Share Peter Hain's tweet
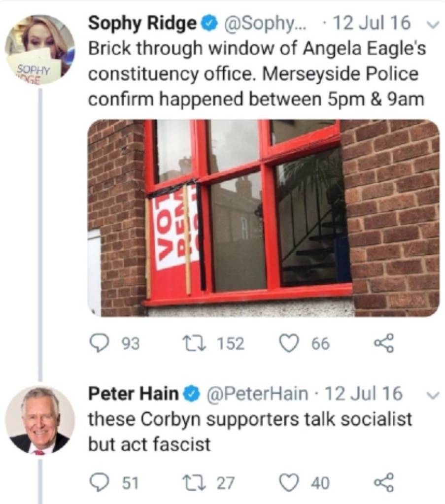445x504 pixels. (384, 483)
